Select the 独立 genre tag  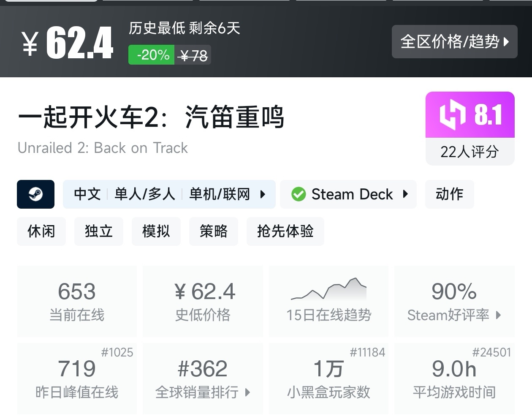point(99,231)
